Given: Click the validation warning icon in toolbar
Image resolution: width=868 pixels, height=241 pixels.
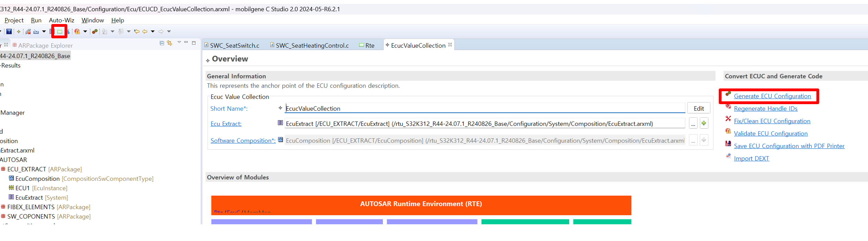Looking at the screenshot, I should [x=77, y=32].
